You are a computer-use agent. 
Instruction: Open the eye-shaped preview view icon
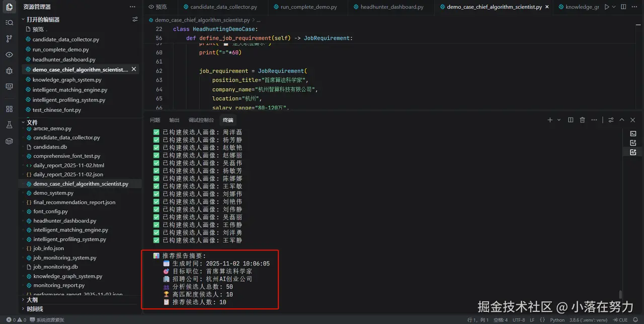(x=9, y=54)
